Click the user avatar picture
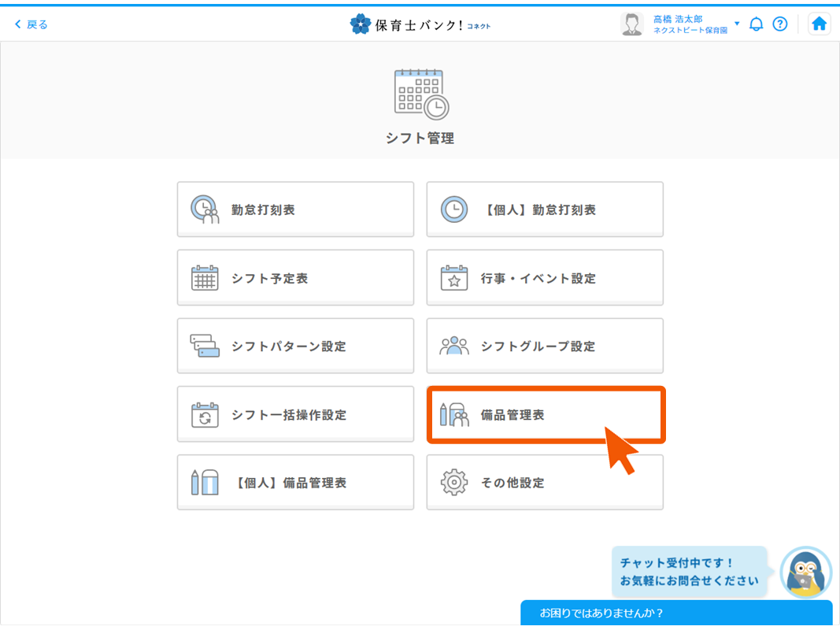Image resolution: width=840 pixels, height=630 pixels. pos(631,24)
